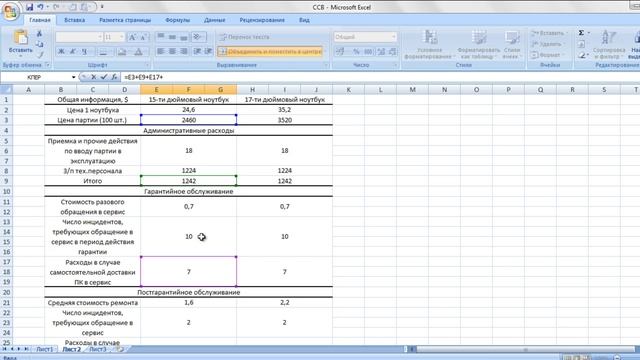Expand the font name combo box
The width and height of the screenshot is (640, 360).
[x=100, y=37]
